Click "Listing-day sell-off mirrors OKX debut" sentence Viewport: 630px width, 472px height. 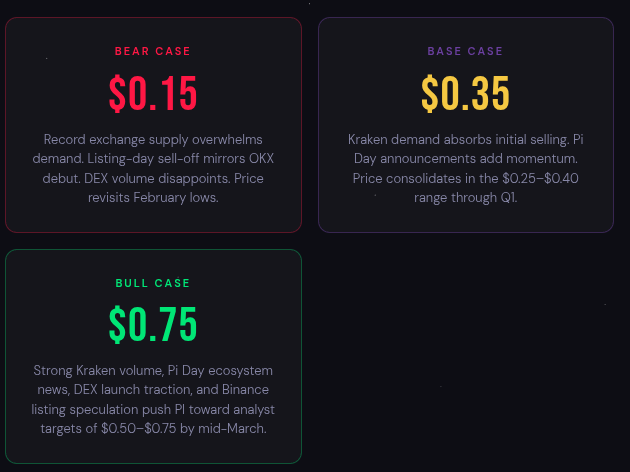190,159
